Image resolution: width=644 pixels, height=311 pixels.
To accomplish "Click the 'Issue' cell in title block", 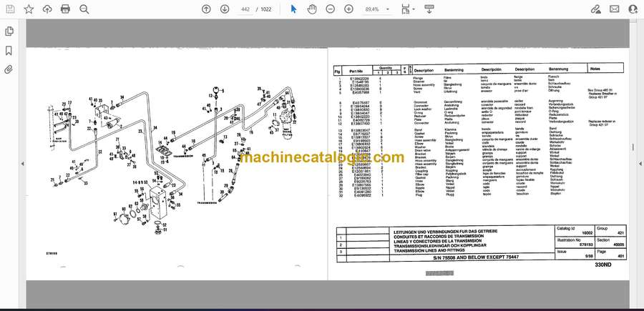I will (575, 253).
